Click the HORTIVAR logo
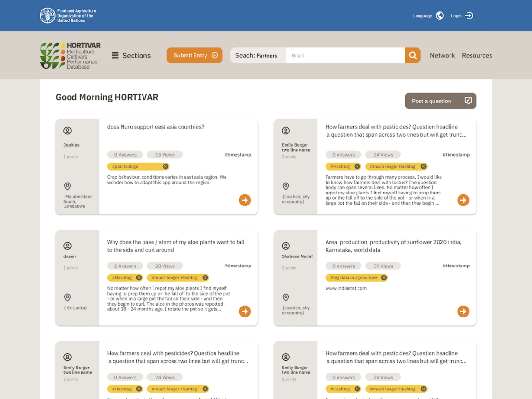Image resolution: width=532 pixels, height=399 pixels. pyautogui.click(x=70, y=56)
